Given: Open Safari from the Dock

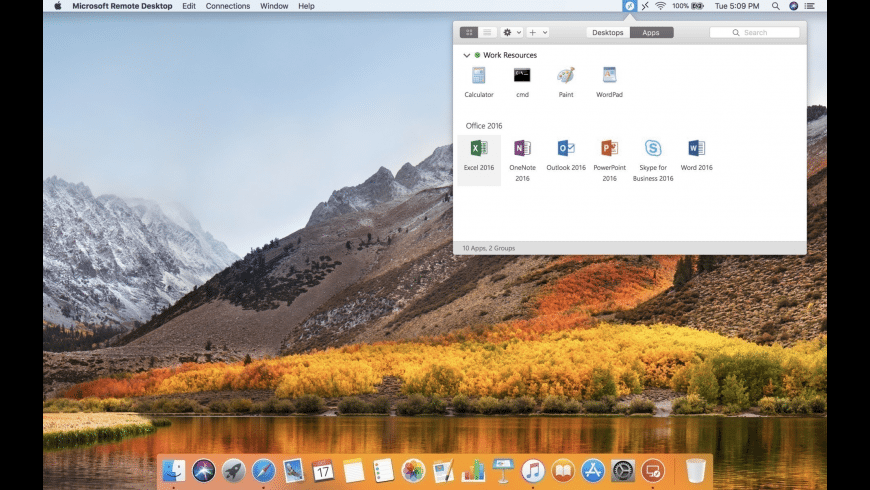Looking at the screenshot, I should (x=263, y=470).
